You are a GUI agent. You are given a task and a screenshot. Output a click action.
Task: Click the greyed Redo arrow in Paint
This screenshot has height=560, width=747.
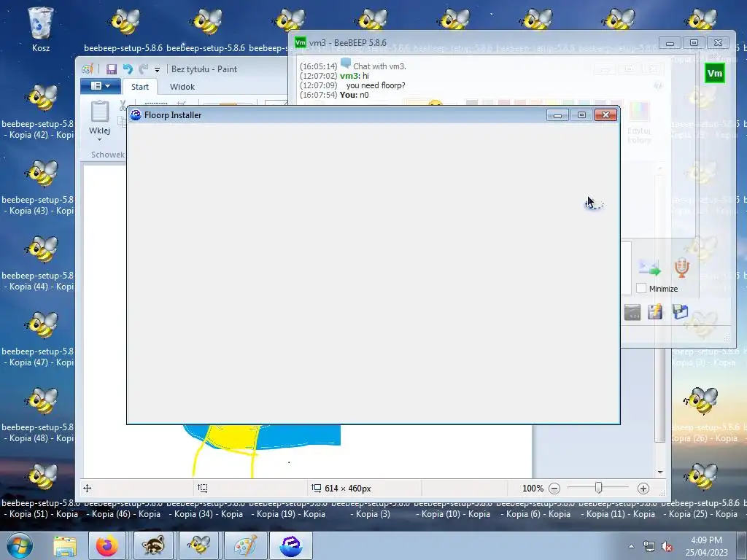coord(144,69)
